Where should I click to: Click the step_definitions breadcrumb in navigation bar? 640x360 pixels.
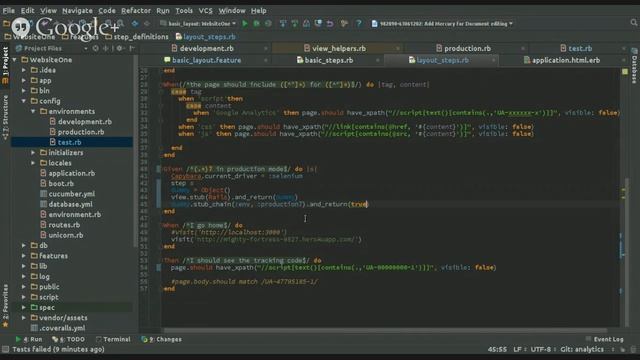pos(137,37)
